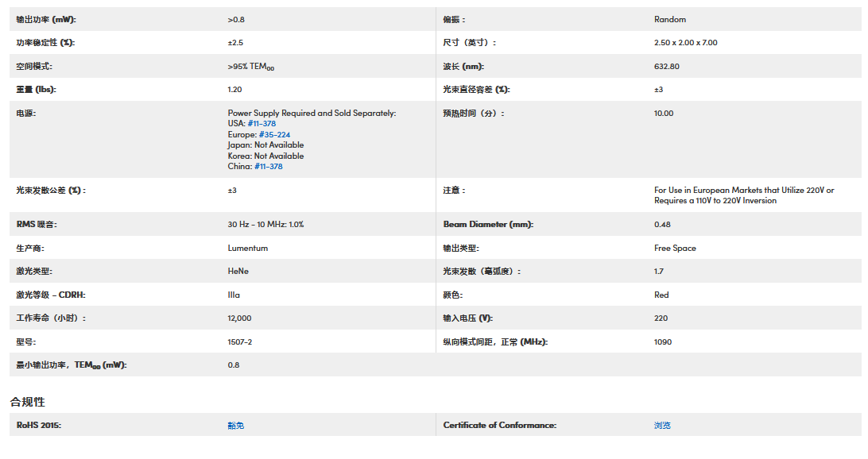The image size is (868, 459).
Task: Click the RMS noise value 30 Hz – 10 MHz
Action: pos(265,225)
